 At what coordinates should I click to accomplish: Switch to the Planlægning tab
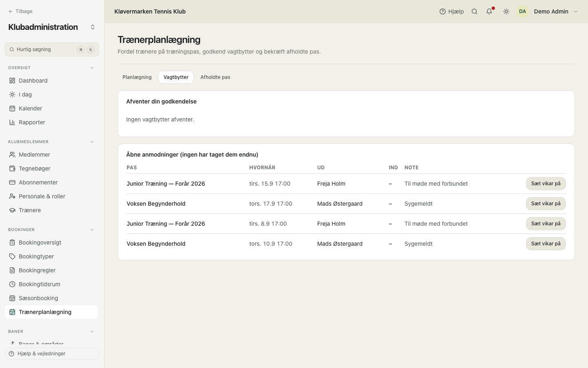pos(137,77)
